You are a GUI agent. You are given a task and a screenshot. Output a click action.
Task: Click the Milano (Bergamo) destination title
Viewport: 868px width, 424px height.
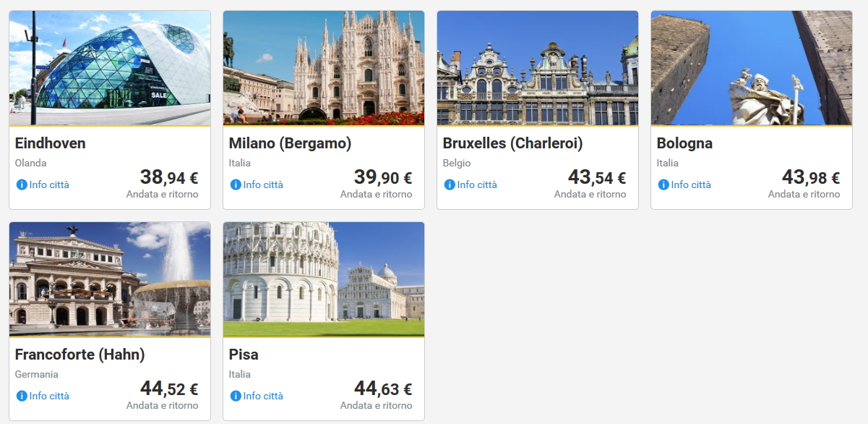(x=290, y=143)
